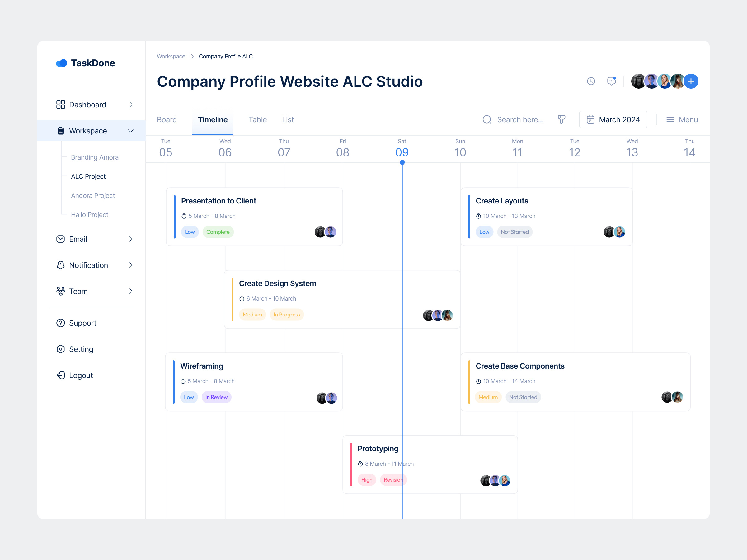The image size is (747, 560).
Task: Select the Email envelope icon
Action: click(x=61, y=239)
